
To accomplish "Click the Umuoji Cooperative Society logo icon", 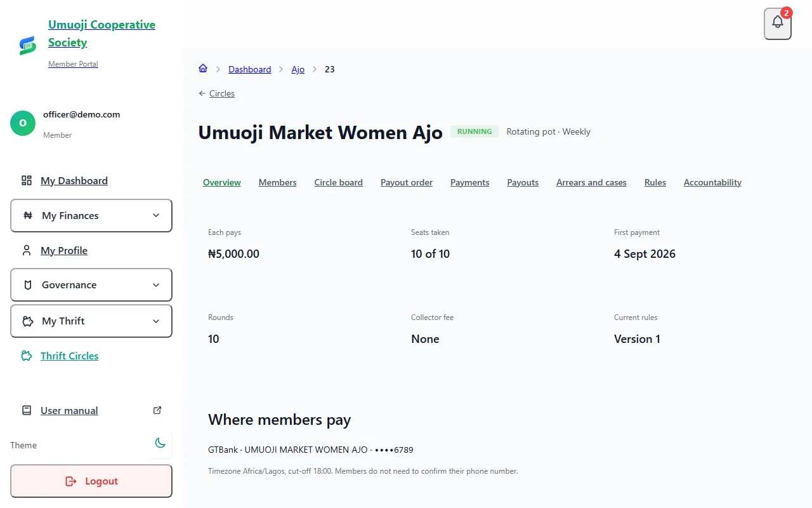I will tap(27, 46).
